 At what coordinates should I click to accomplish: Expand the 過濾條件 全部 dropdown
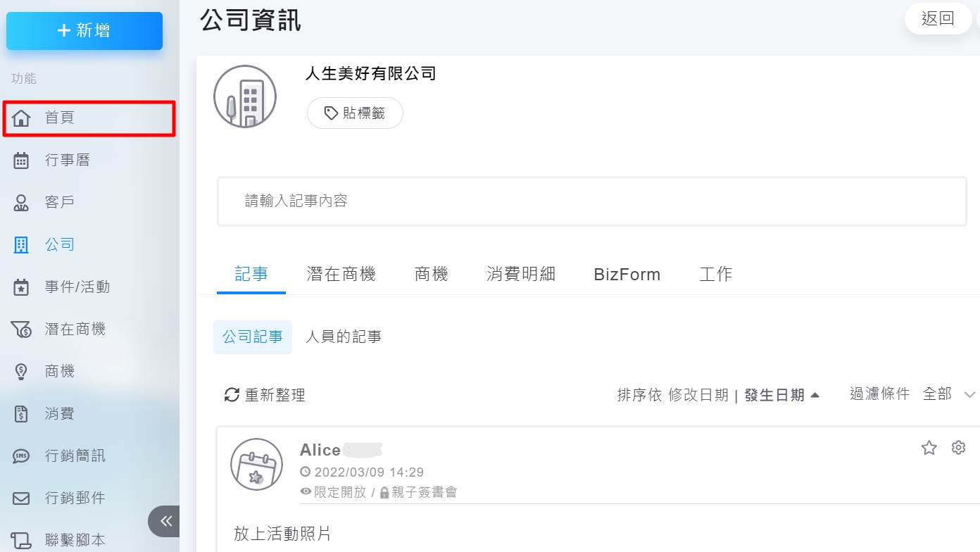coord(969,394)
